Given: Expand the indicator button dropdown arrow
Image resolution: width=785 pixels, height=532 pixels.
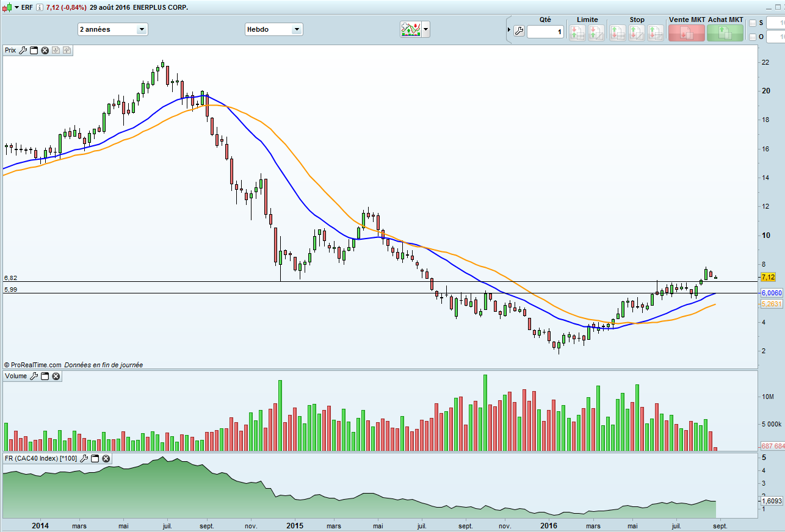Looking at the screenshot, I should (425, 29).
